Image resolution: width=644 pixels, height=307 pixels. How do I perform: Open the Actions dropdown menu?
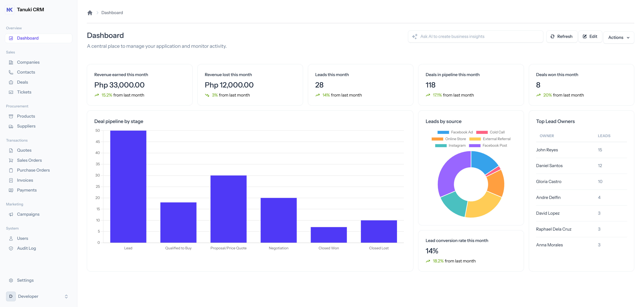tap(619, 38)
